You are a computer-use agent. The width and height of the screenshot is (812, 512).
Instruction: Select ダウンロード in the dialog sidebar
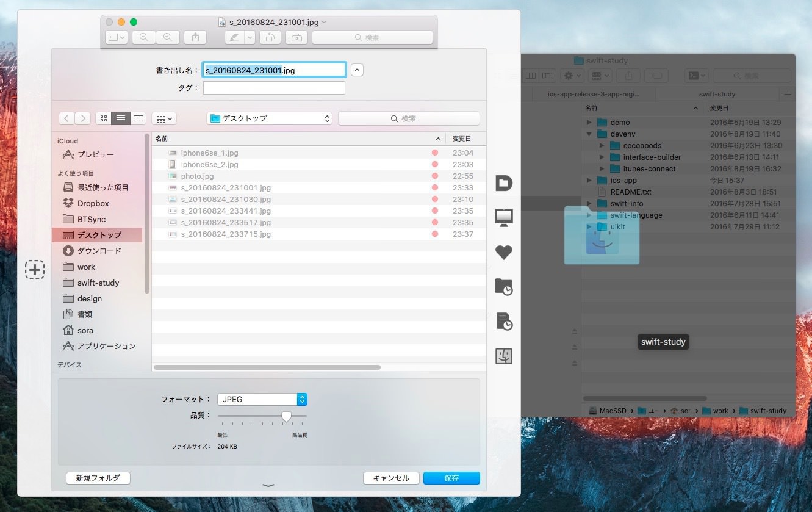[x=99, y=251]
